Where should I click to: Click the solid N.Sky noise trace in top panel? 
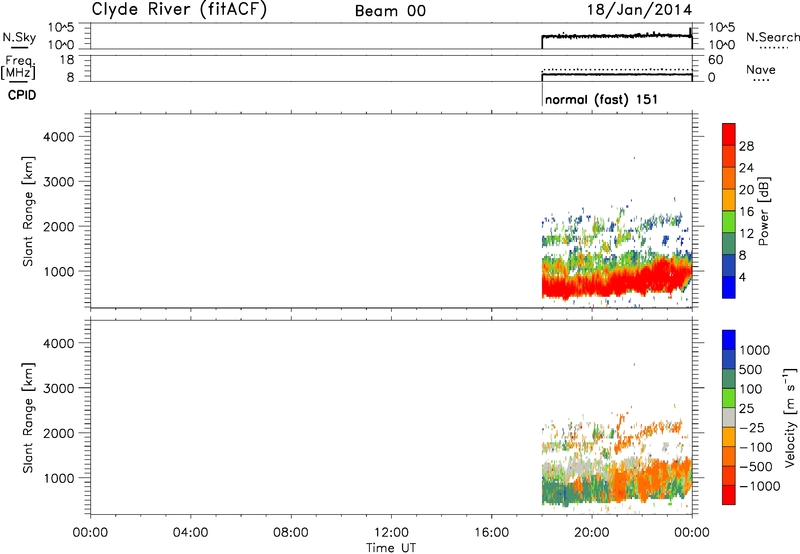point(616,36)
